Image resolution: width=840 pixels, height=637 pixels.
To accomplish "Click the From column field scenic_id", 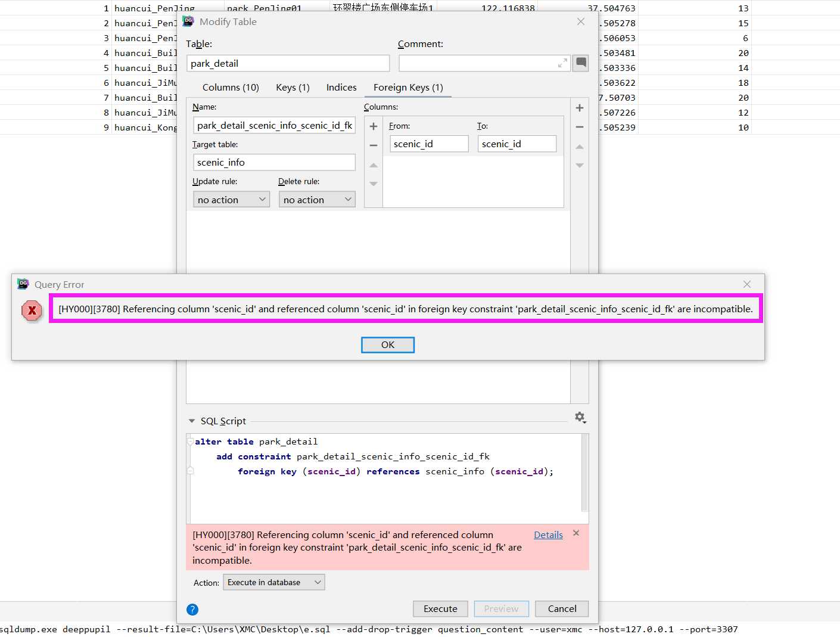I will coord(429,144).
